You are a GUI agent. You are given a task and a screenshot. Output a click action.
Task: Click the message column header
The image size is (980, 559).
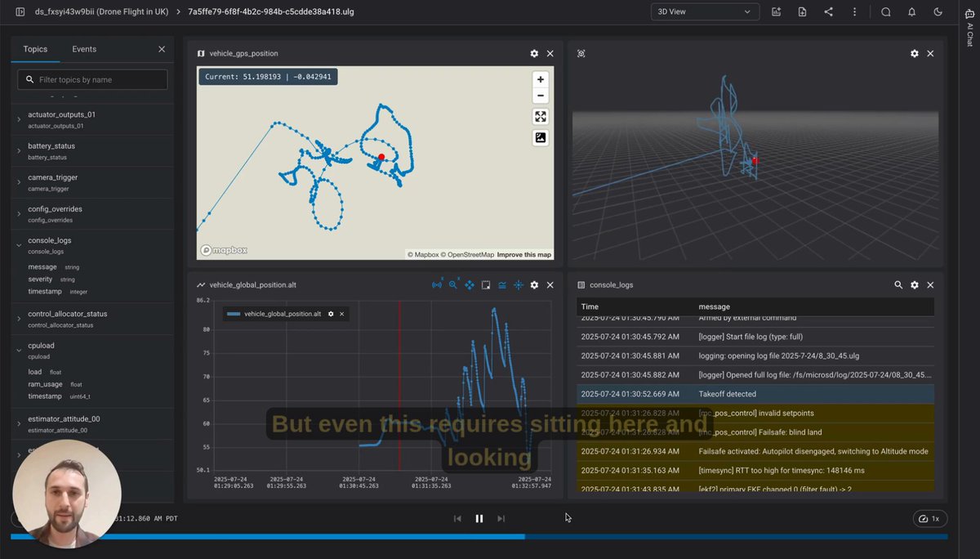point(715,306)
